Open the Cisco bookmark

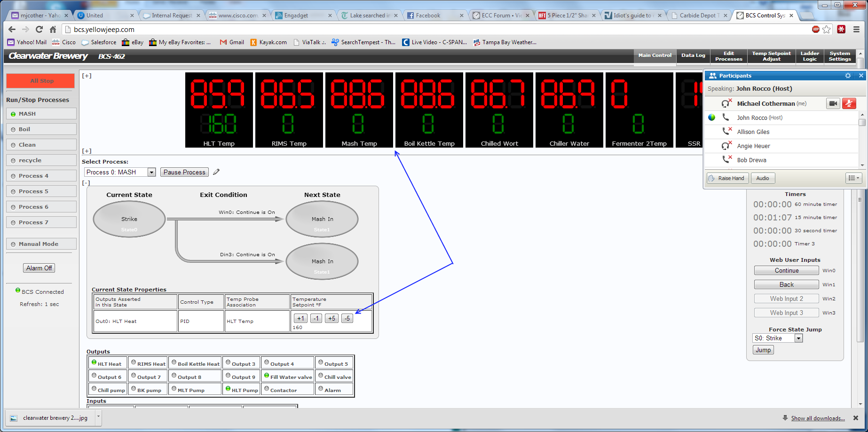(64, 42)
